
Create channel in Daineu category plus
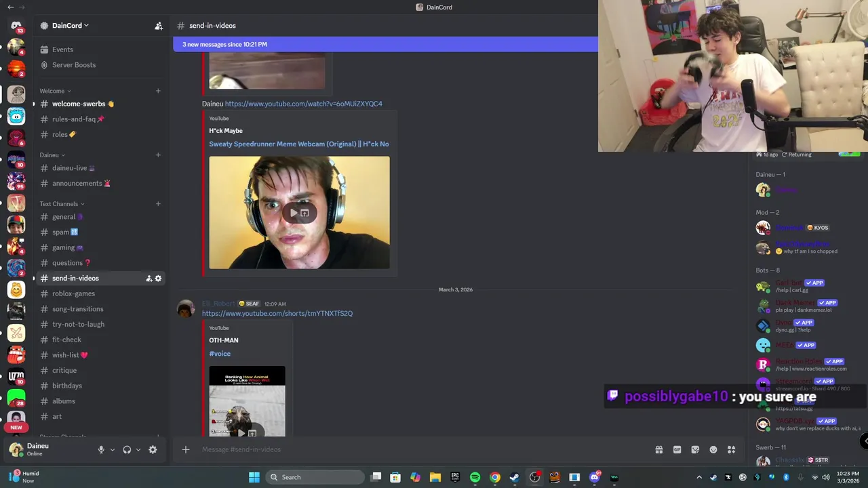point(158,155)
